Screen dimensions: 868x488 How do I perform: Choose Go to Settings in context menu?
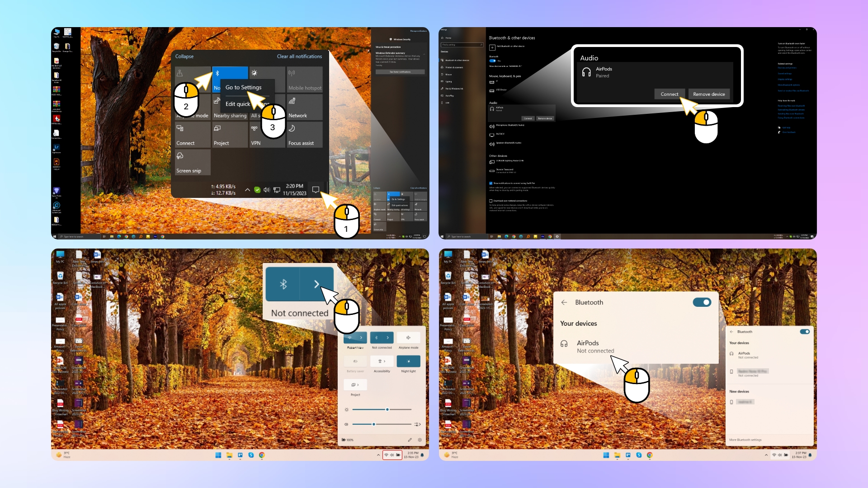(243, 87)
